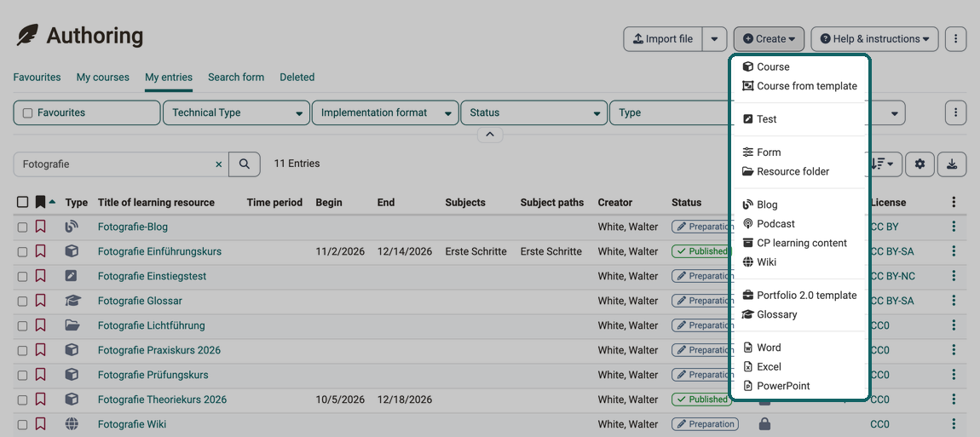The width and height of the screenshot is (980, 437).
Task: Switch to the My courses tab
Action: 102,78
